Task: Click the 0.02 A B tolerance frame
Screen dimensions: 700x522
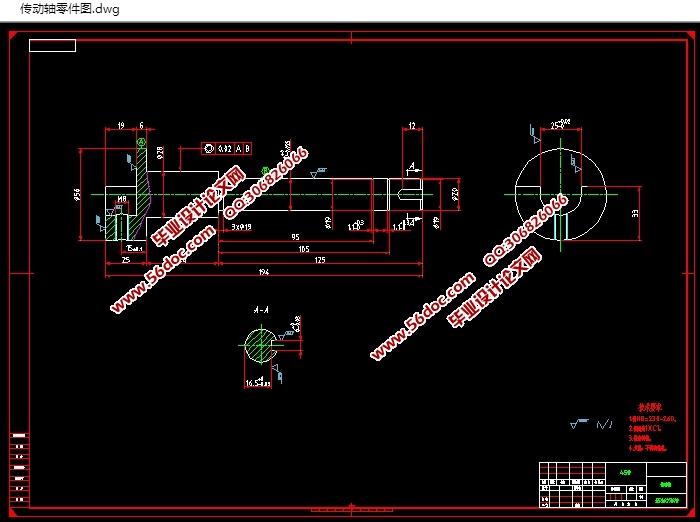Action: tap(226, 149)
